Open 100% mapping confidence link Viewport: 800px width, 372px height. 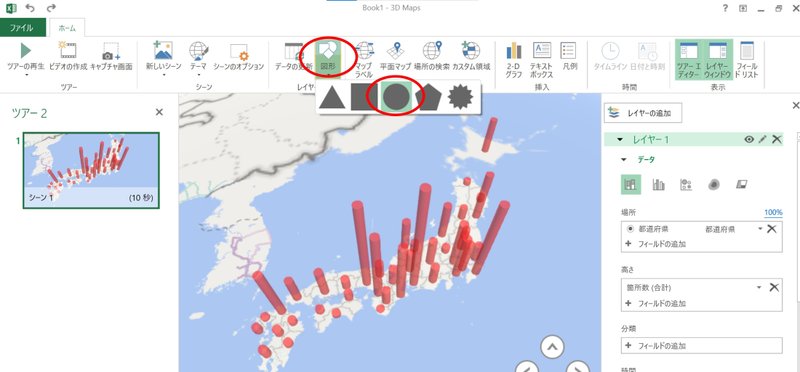[x=773, y=212]
